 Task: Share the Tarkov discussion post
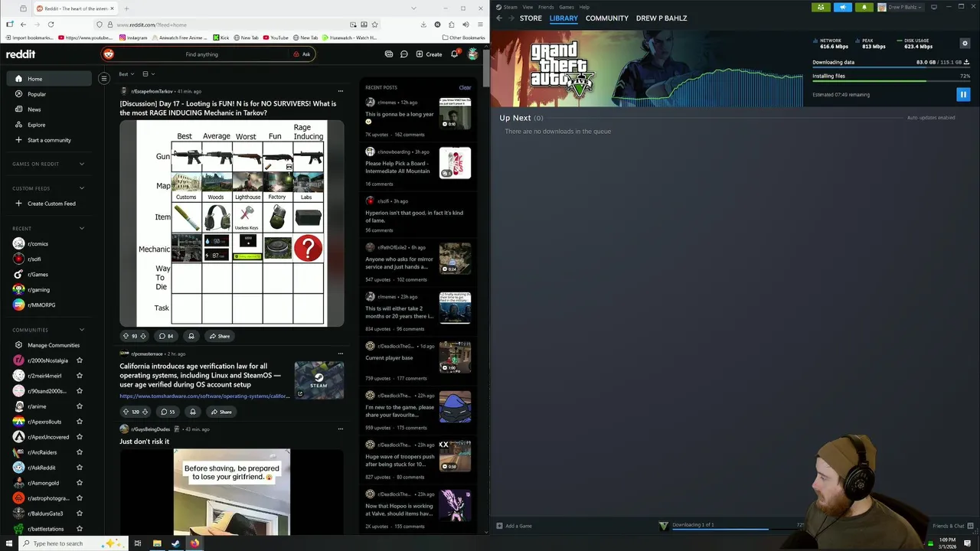[x=220, y=336]
